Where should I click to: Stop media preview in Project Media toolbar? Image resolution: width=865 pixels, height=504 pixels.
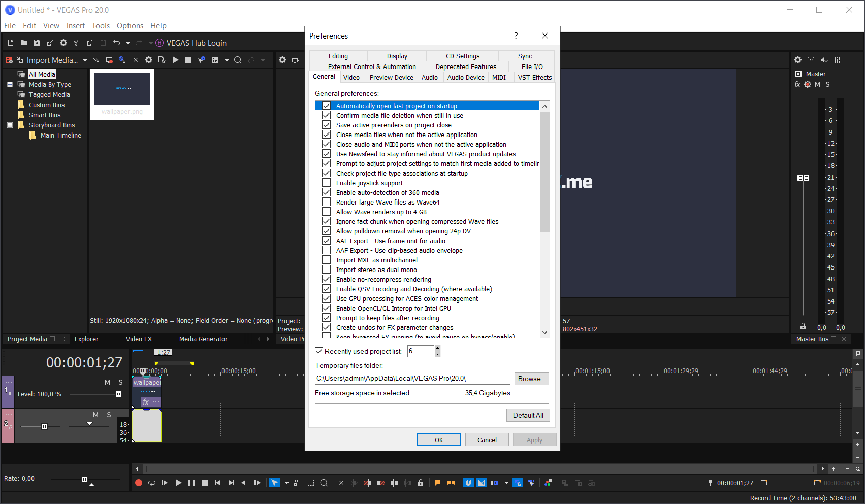coord(188,60)
